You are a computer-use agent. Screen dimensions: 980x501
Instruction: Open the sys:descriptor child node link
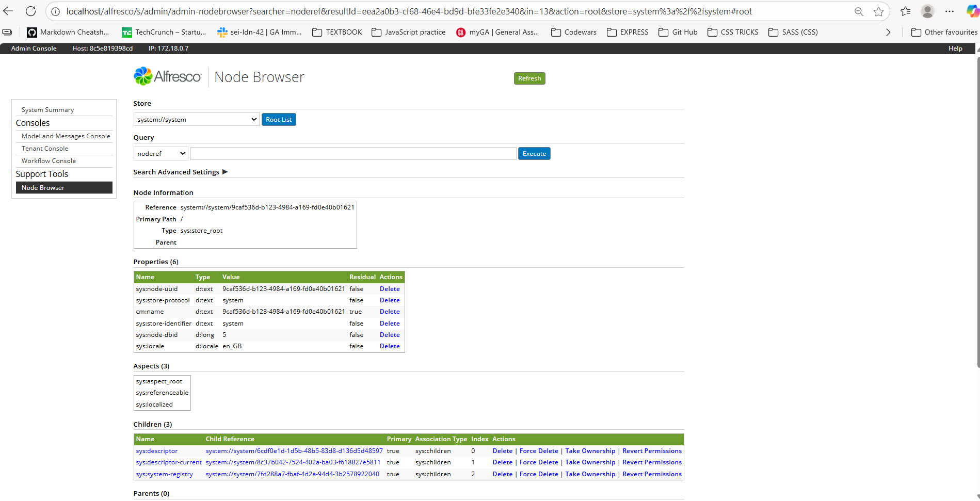pyautogui.click(x=157, y=451)
